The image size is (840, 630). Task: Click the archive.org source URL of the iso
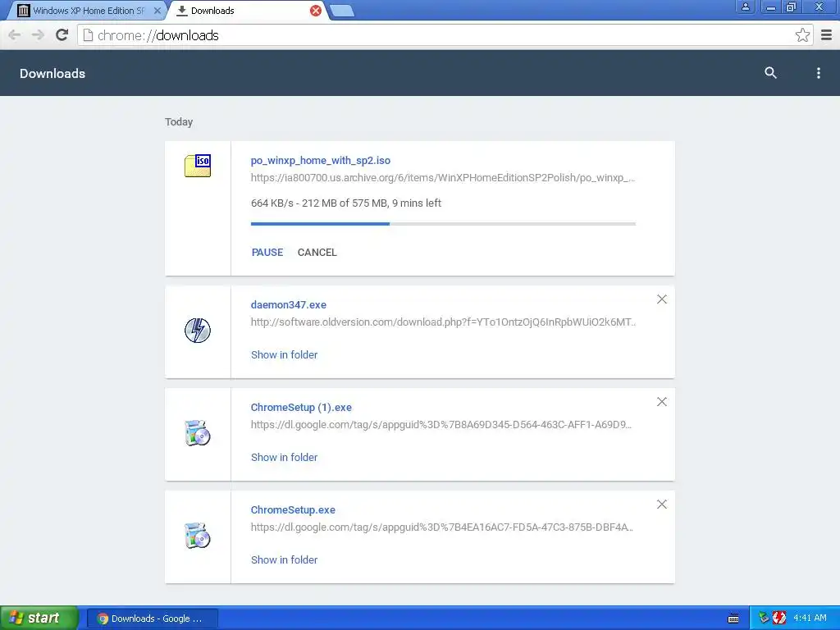(443, 178)
